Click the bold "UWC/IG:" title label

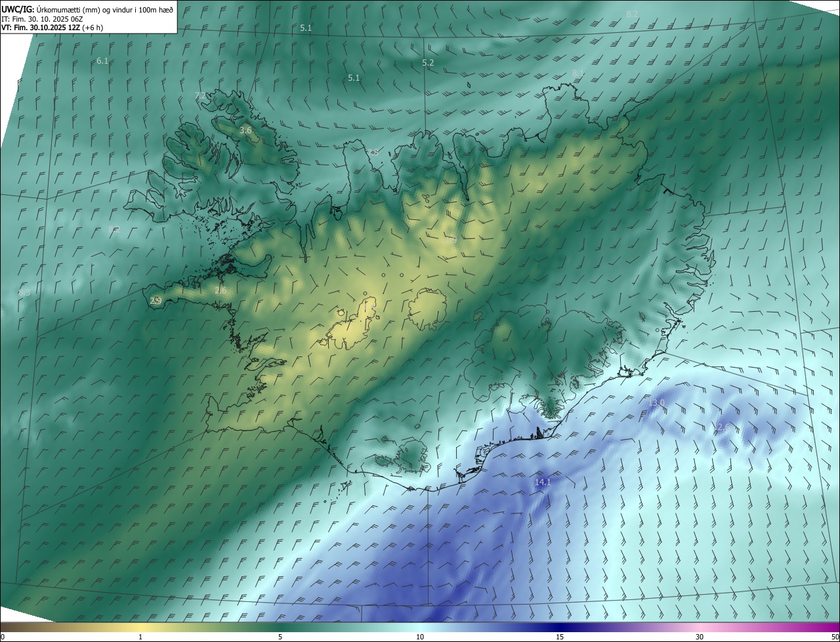point(17,9)
